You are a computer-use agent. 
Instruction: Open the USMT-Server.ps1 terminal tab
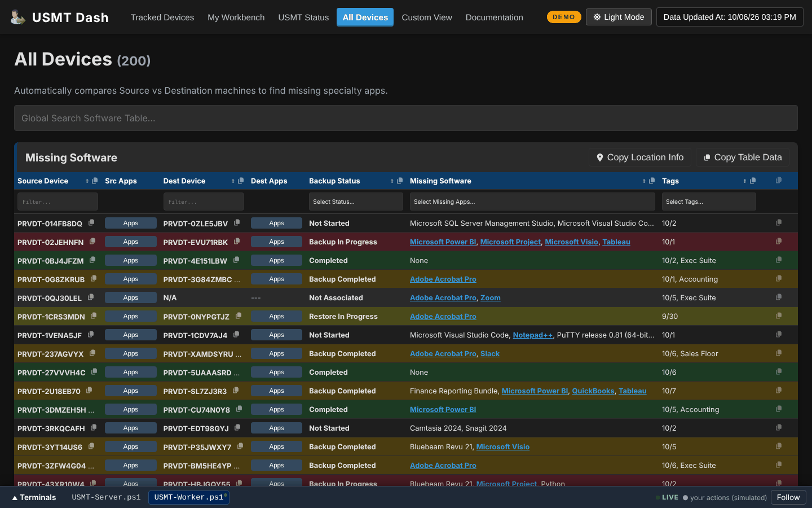click(106, 497)
